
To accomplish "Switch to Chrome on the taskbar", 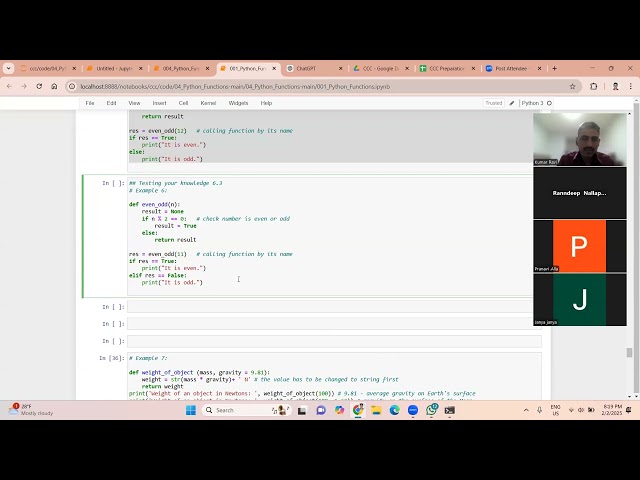I will click(358, 410).
